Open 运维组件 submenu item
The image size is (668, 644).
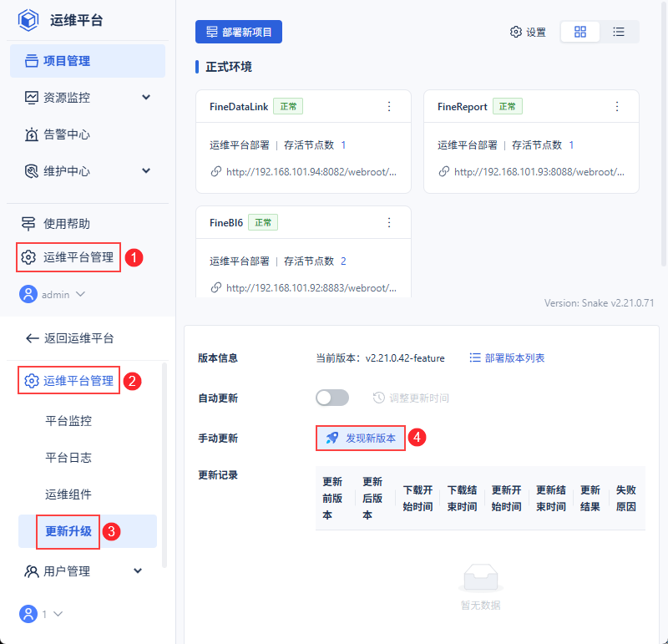[68, 494]
